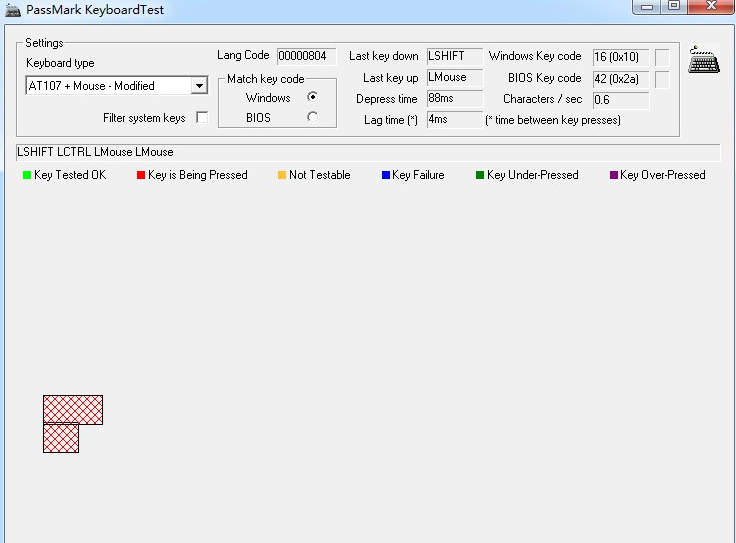Click the PassMark title bar app icon
The image size is (736, 543).
(x=13, y=9)
